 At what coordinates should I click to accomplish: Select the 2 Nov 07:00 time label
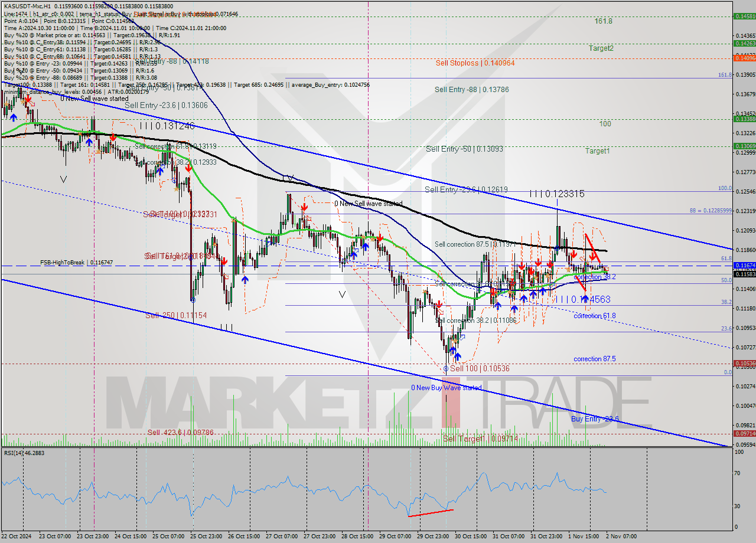click(621, 537)
